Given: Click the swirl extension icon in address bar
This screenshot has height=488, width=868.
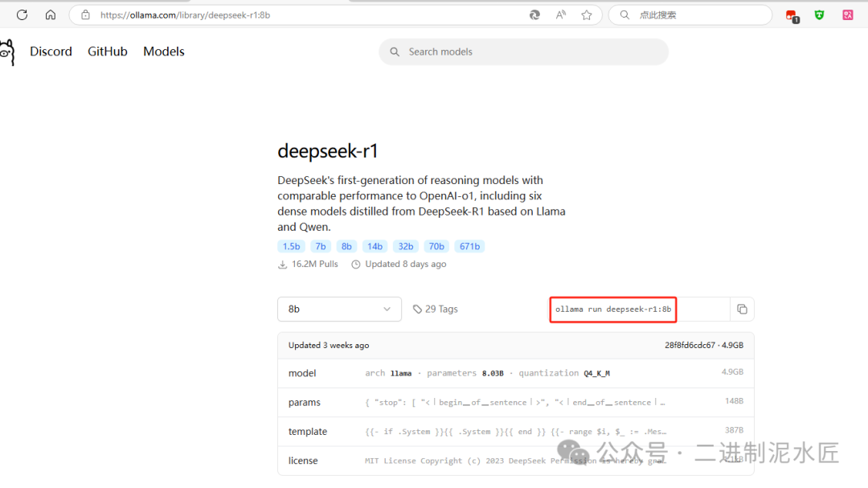Looking at the screenshot, I should (x=534, y=15).
